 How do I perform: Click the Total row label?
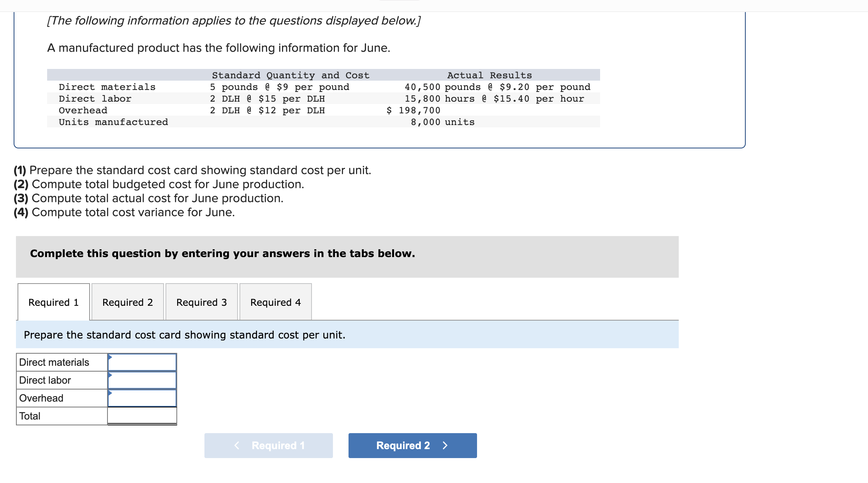29,416
